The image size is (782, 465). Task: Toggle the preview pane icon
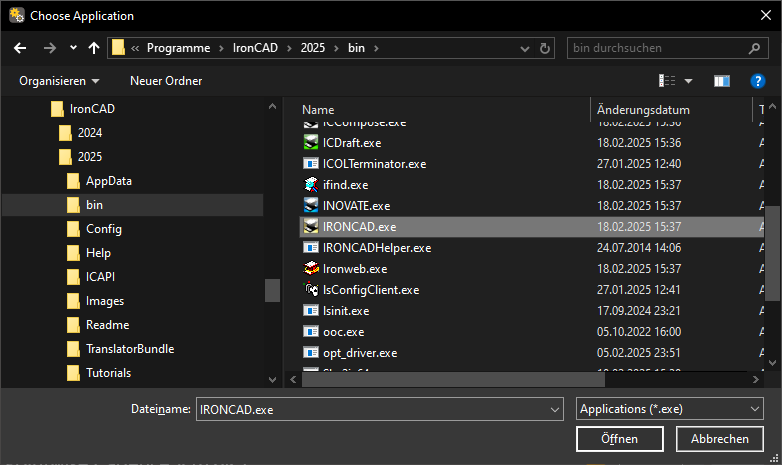click(721, 80)
